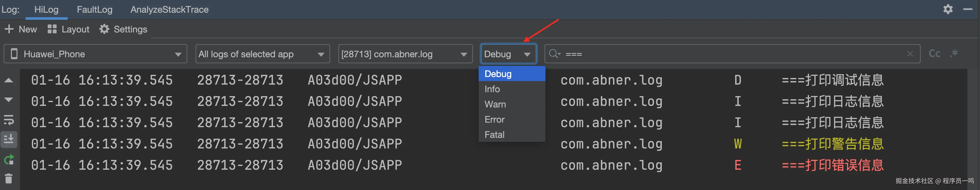Select Warn from log level list
This screenshot has height=190, width=980.
pos(495,104)
